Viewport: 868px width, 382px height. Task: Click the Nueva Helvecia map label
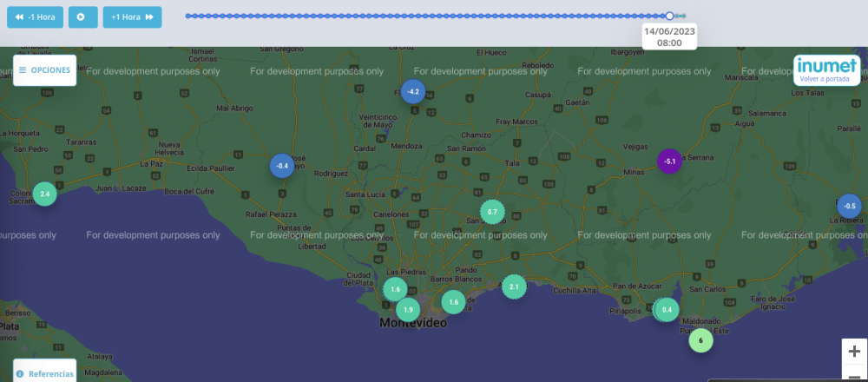[169, 148]
